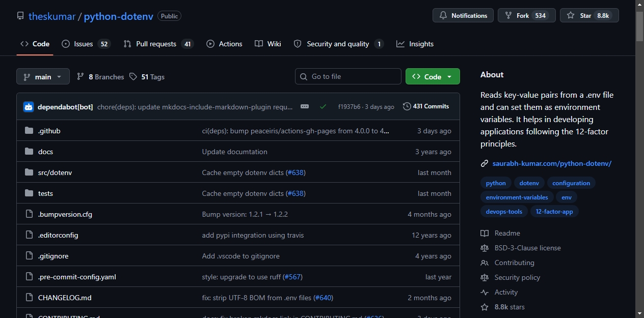Screen dimensions: 644x318
Task: Click the green checkmark status icon
Action: [323, 106]
